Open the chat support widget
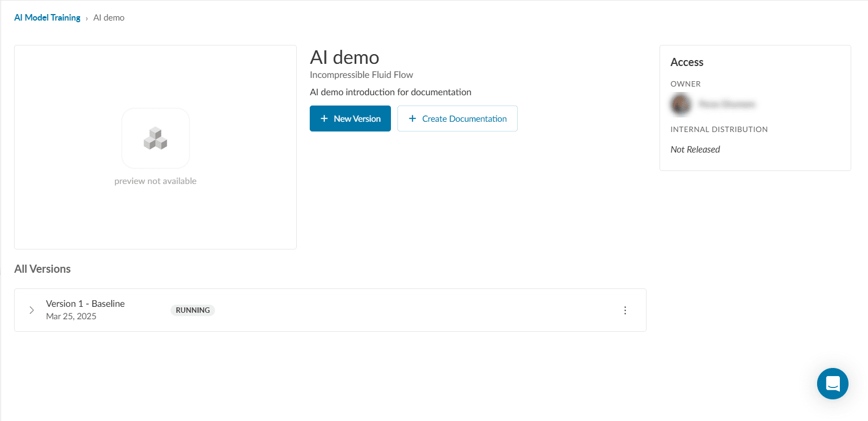868x421 pixels. 832,384
